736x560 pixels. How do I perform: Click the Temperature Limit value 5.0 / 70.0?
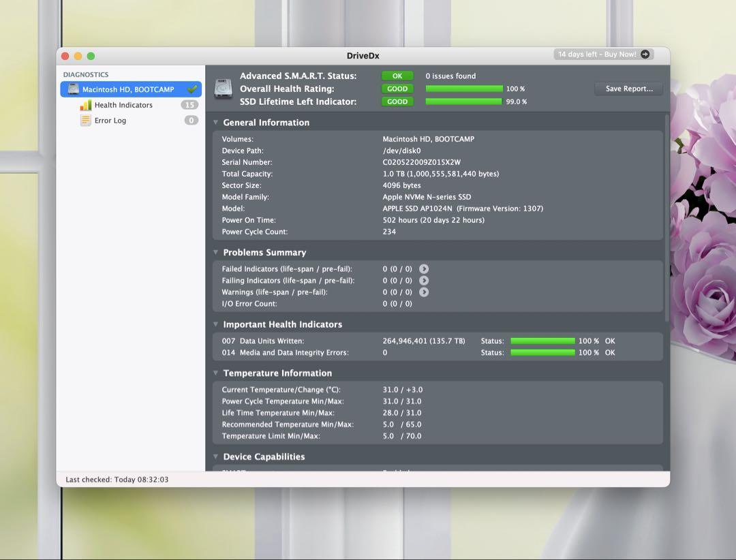(x=402, y=436)
